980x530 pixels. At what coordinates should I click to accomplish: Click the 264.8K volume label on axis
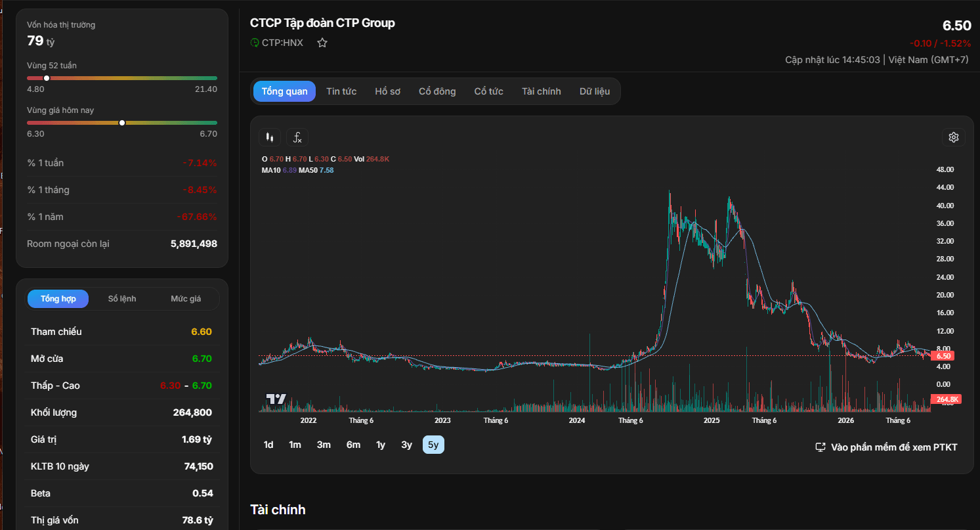click(946, 399)
